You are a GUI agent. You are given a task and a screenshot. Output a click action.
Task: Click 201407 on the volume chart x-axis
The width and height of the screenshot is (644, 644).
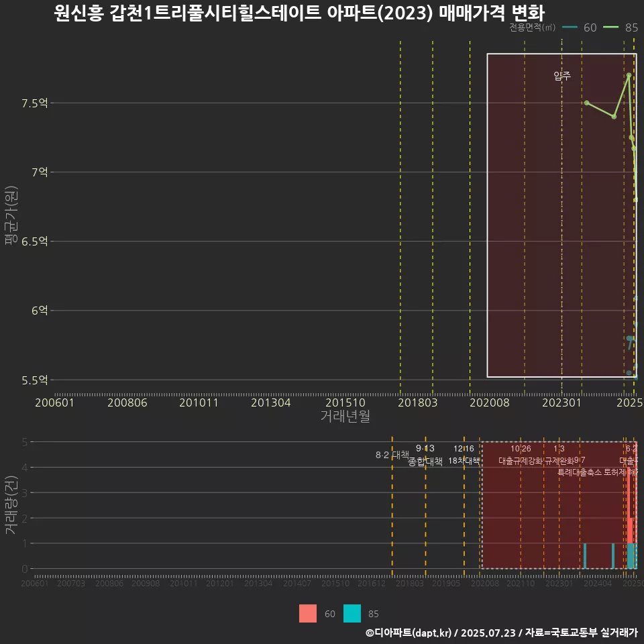pyautogui.click(x=297, y=583)
